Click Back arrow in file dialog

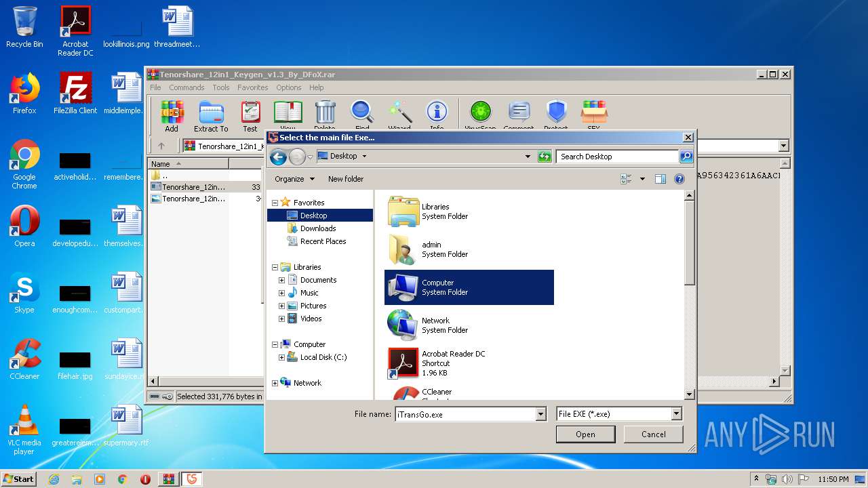coord(278,157)
